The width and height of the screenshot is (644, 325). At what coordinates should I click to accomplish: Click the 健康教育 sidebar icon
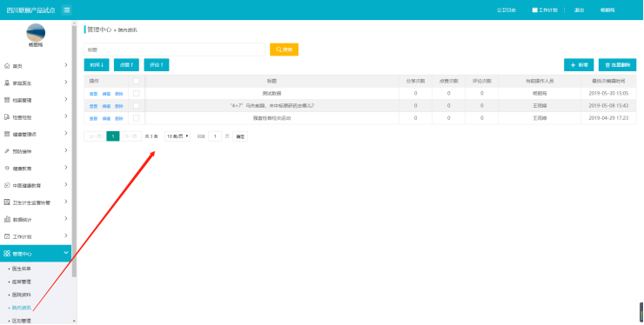coord(7,169)
